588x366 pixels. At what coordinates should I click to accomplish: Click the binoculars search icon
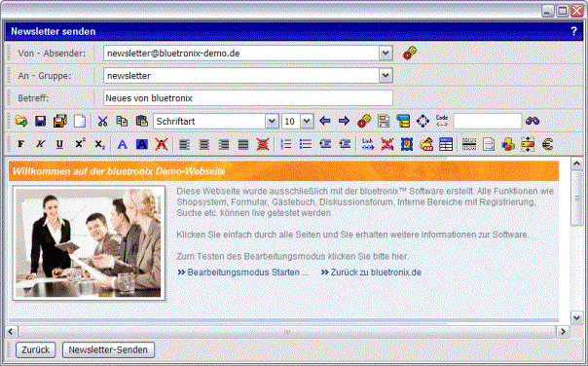[533, 121]
